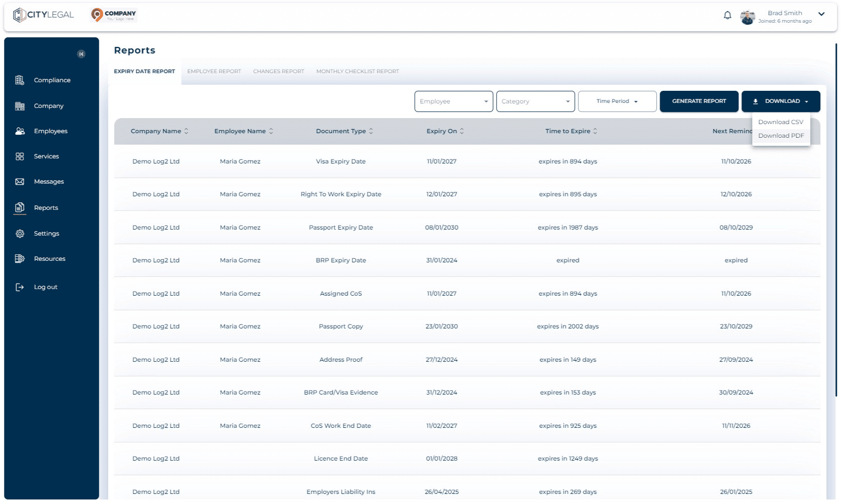841x504 pixels.
Task: Click the 01/01/2028 expiry date
Action: tap(442, 459)
